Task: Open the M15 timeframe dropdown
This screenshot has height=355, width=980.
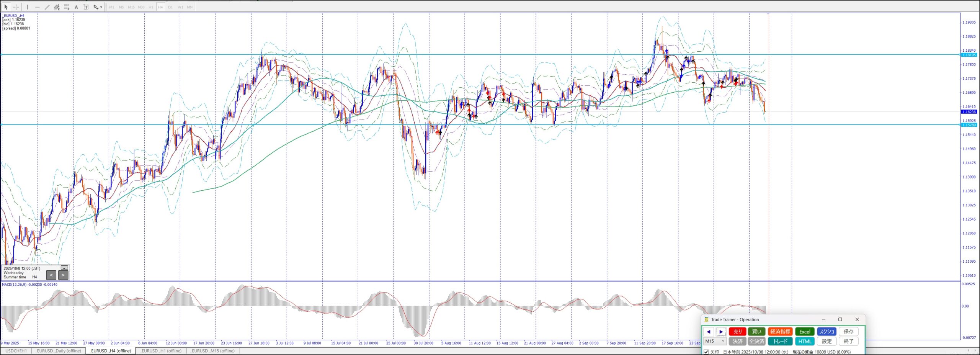Action: tap(715, 341)
